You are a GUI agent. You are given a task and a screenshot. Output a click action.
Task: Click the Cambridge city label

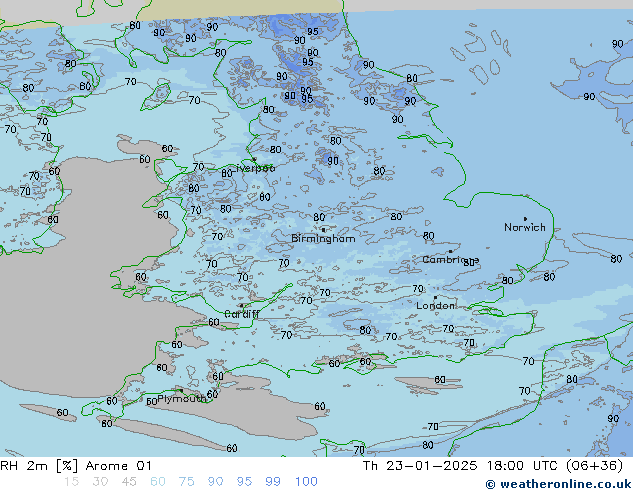[x=450, y=260]
